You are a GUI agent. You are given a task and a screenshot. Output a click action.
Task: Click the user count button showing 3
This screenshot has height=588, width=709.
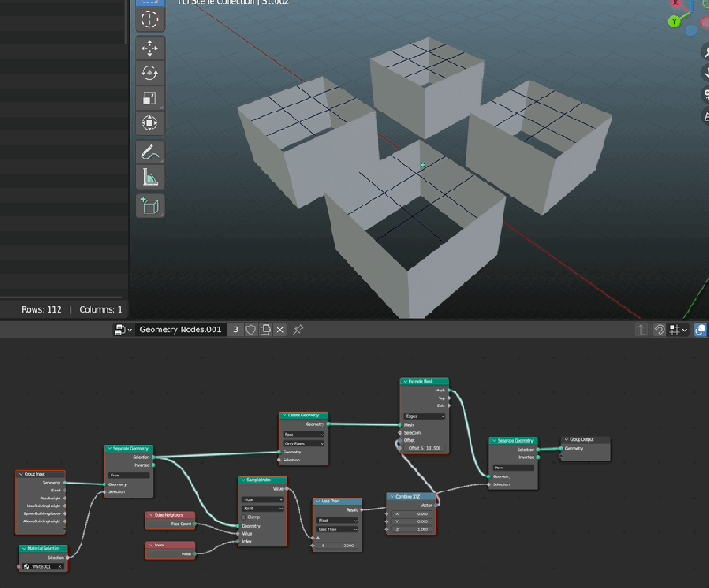point(234,329)
